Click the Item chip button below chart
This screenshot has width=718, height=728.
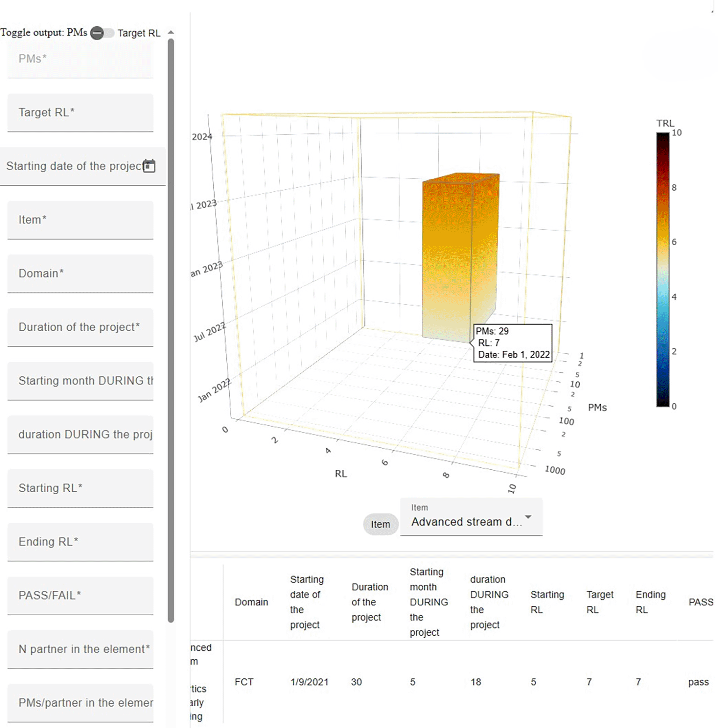[x=380, y=524]
